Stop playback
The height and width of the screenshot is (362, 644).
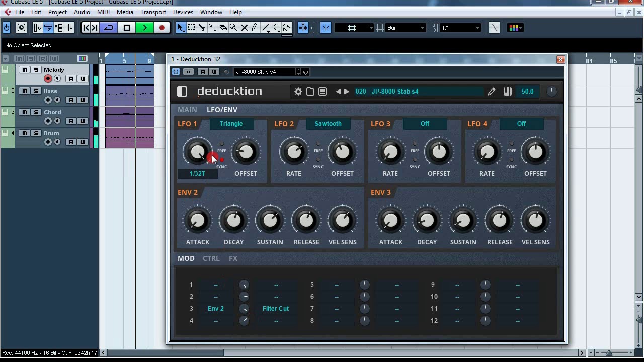(x=127, y=28)
